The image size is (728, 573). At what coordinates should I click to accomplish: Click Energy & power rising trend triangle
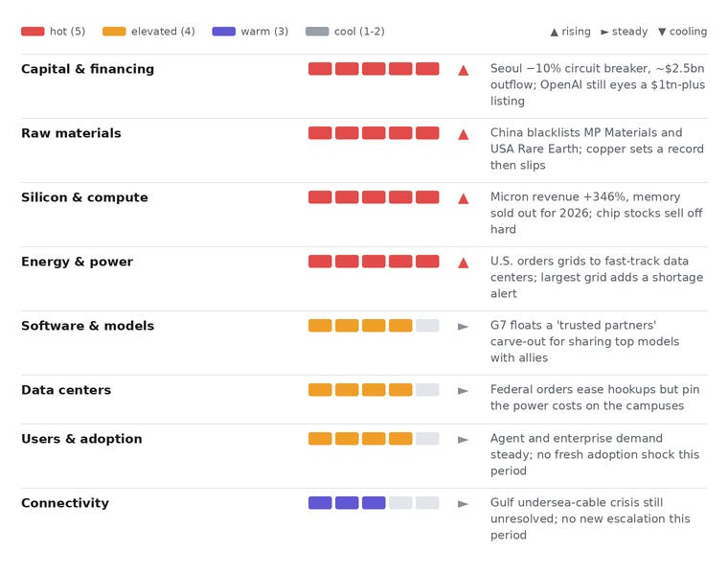pyautogui.click(x=463, y=263)
